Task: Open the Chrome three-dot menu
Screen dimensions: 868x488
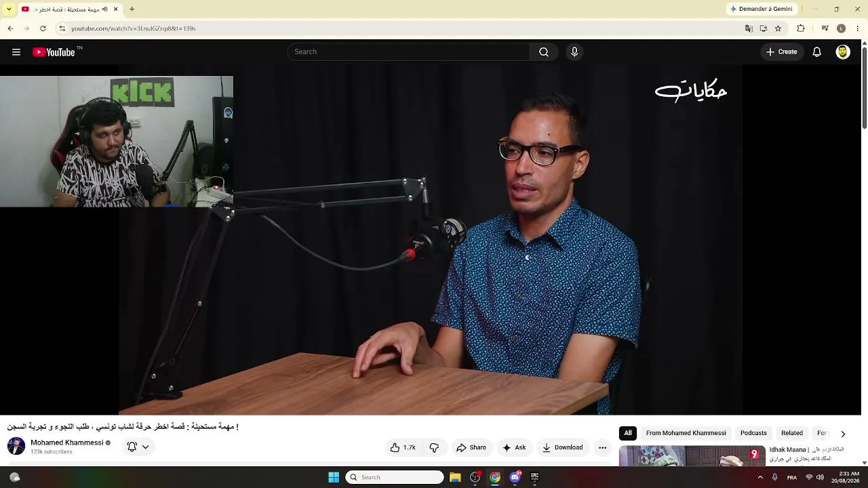Action: tap(857, 28)
